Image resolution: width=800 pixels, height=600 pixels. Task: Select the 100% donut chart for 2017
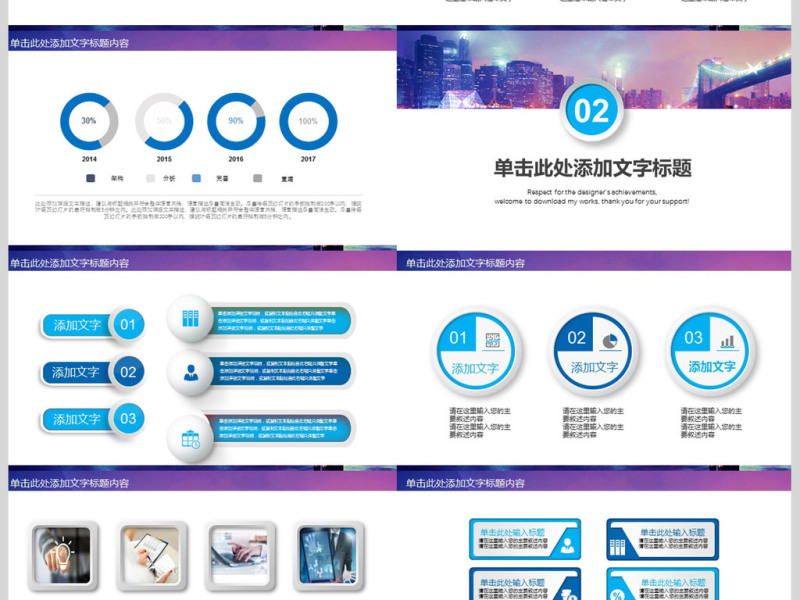click(x=308, y=121)
